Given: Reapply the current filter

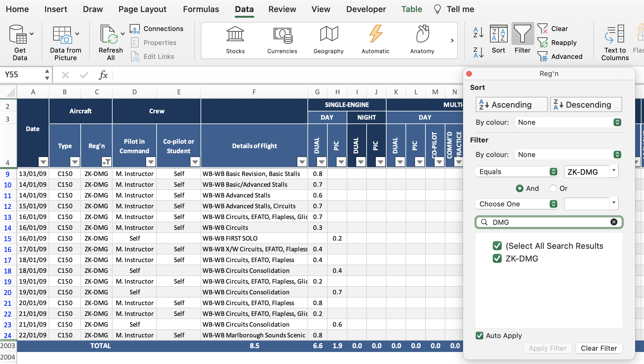Looking at the screenshot, I should pyautogui.click(x=557, y=43).
